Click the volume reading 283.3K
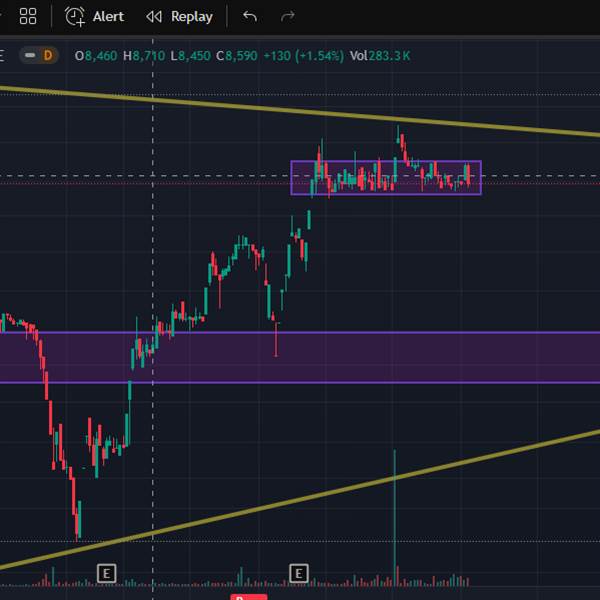 [x=389, y=56]
